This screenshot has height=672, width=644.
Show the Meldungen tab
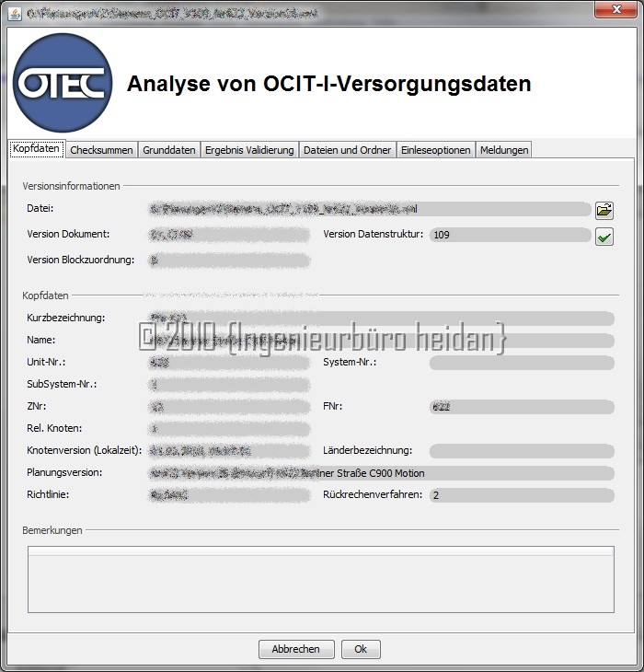(x=504, y=150)
